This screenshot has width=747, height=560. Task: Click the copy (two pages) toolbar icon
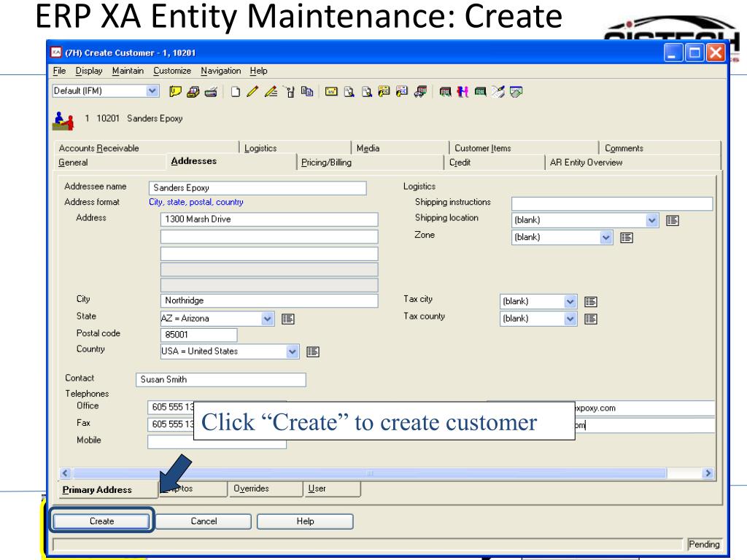[x=307, y=91]
